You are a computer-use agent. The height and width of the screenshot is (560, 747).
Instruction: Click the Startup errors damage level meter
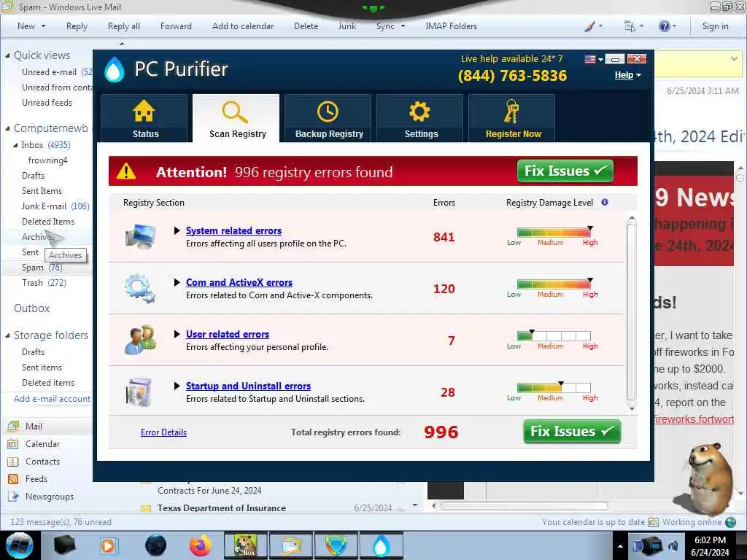click(554, 388)
